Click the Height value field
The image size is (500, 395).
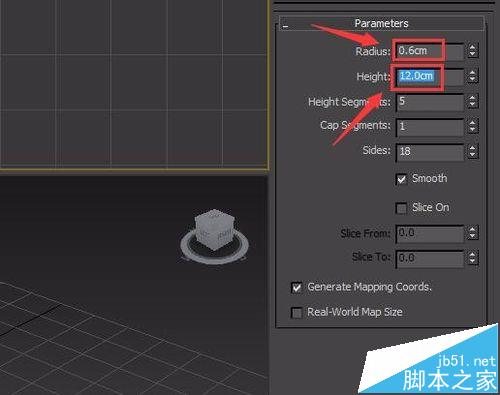430,76
